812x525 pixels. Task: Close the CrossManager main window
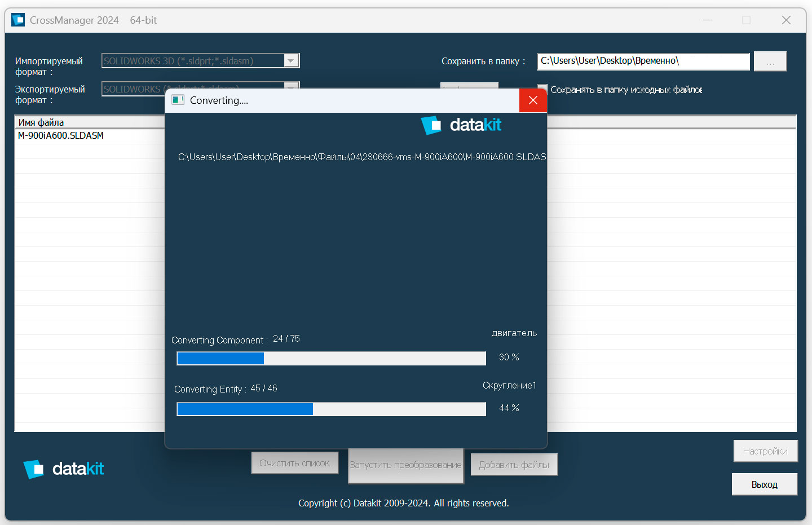click(786, 20)
